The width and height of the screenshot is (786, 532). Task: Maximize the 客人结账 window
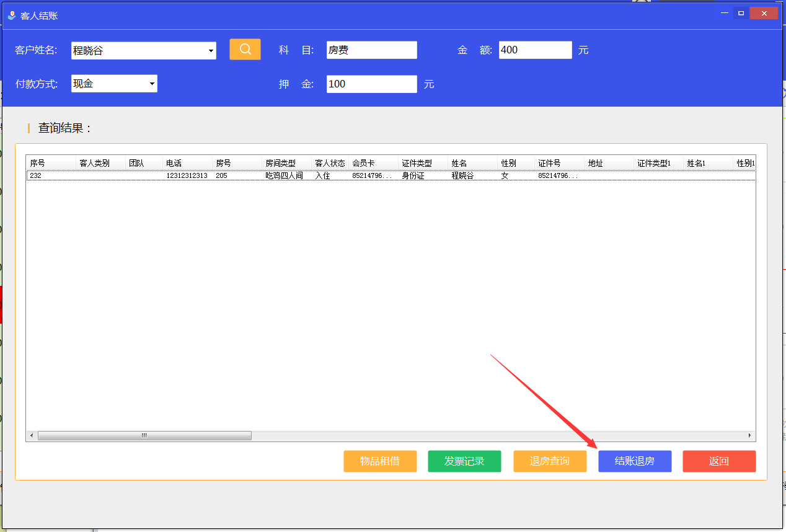click(x=741, y=13)
